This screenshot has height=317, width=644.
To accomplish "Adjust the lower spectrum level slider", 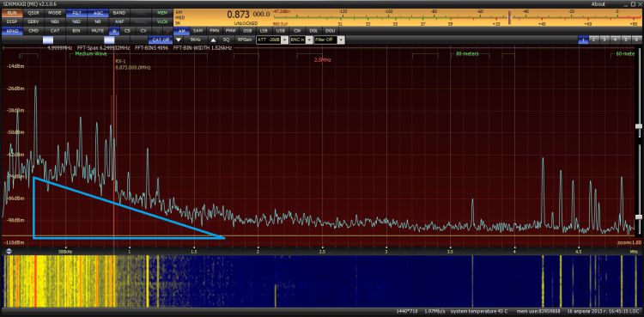I will point(639,217).
